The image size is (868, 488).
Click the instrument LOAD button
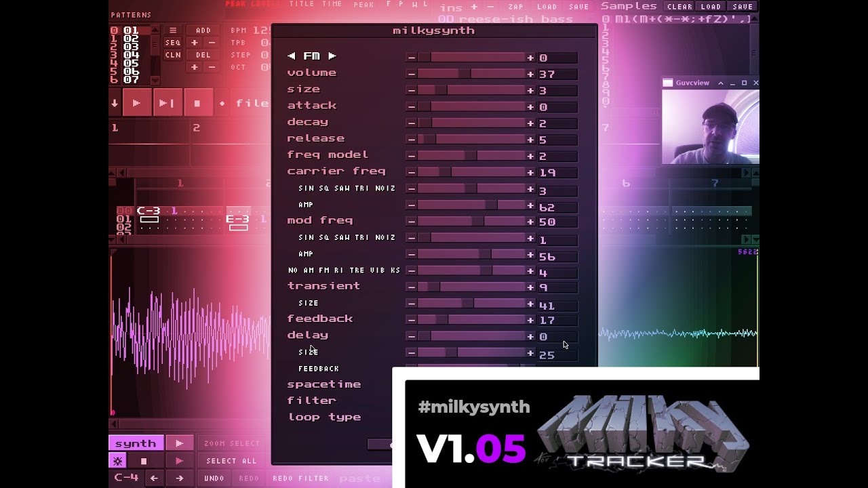[x=547, y=7]
